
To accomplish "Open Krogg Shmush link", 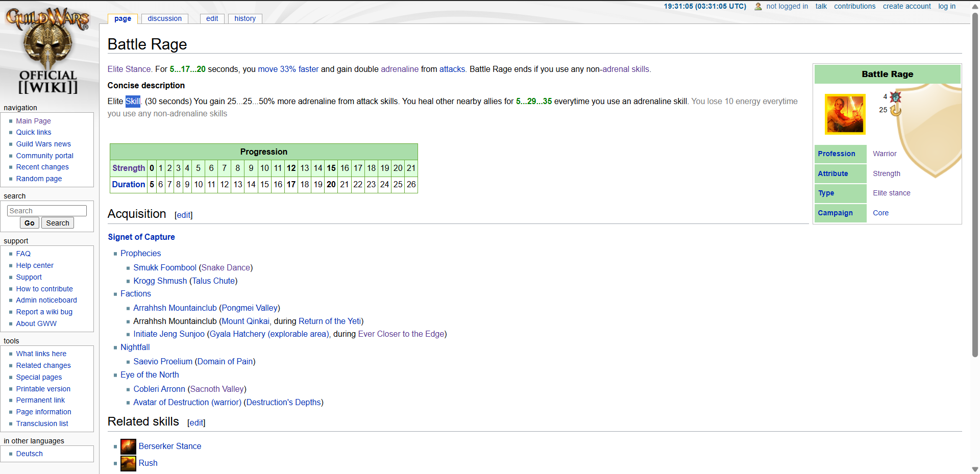I will tap(160, 281).
